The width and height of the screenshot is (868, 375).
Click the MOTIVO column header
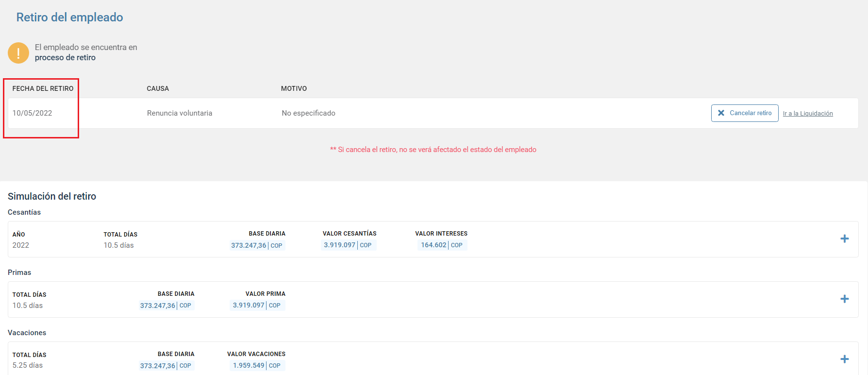pos(294,88)
